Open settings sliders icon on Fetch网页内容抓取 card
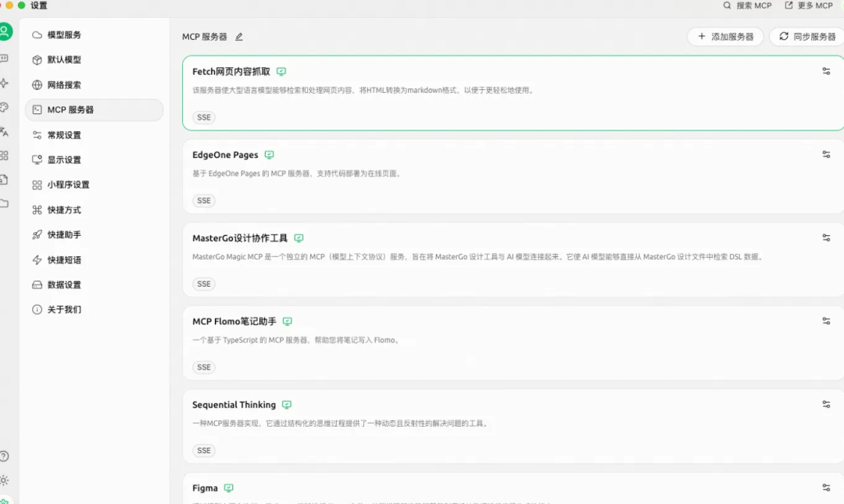844x504 pixels. 826,71
